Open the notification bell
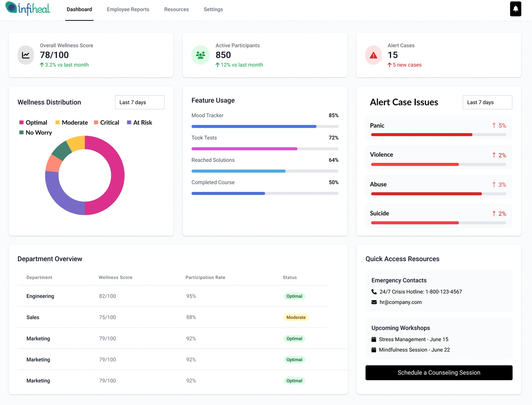532x405 pixels. point(516,9)
